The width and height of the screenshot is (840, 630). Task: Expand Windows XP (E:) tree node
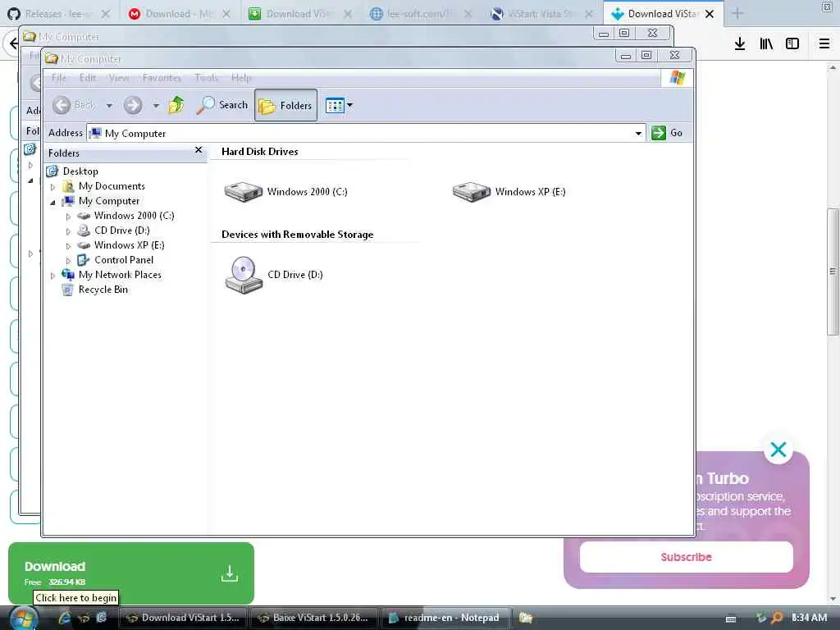click(x=68, y=246)
